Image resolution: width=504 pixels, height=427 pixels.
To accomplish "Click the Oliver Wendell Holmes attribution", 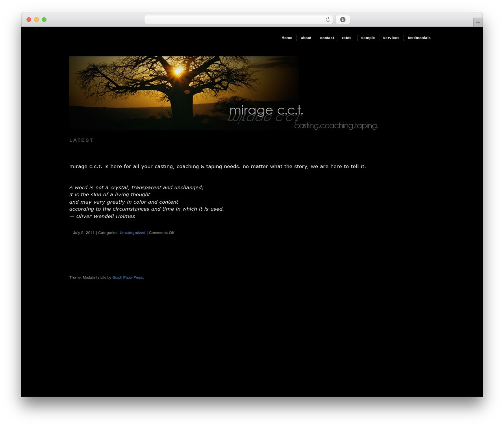I will 102,216.
